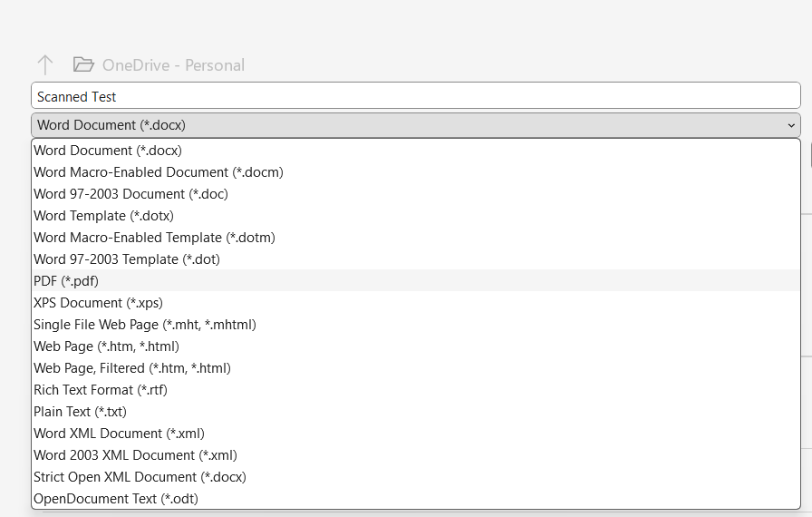Select Word 97-2003 Template (*.dot)

[x=127, y=259]
